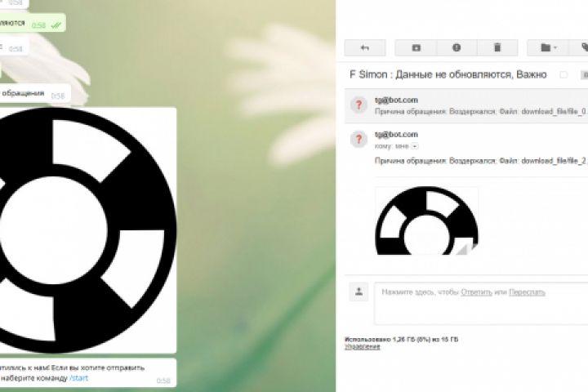Viewport: 588px width, 392px height.
Task: Open the large lifebuoy image in Telegram
Action: coord(87,230)
